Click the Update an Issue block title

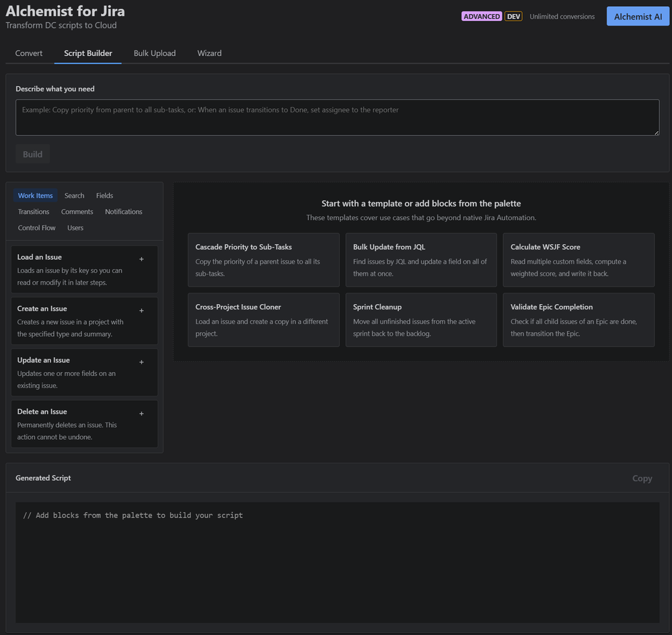[43, 360]
